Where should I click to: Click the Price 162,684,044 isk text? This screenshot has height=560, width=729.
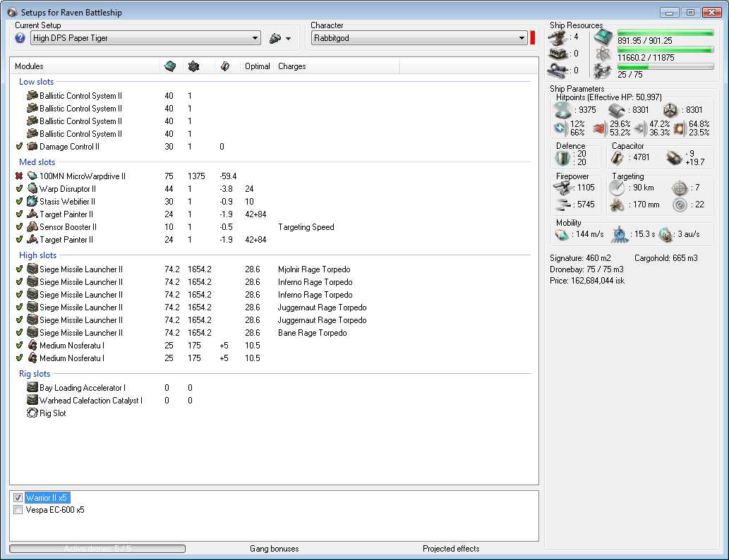tap(587, 281)
